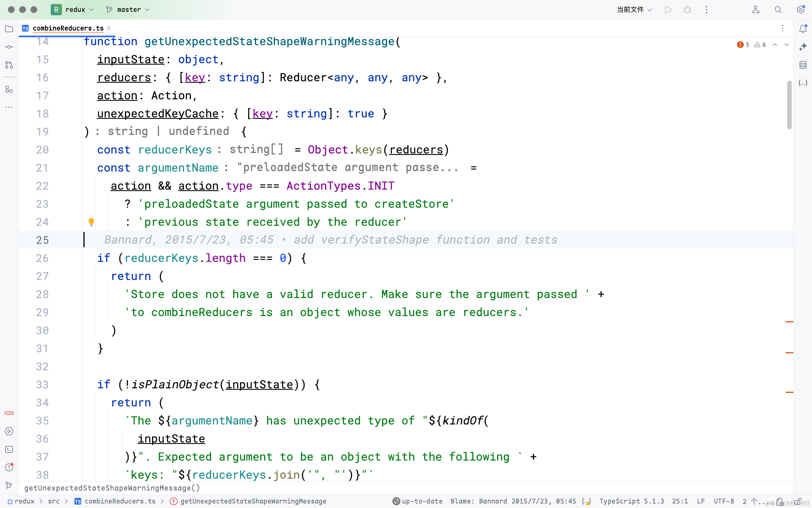The width and height of the screenshot is (812, 508).
Task: Click the first error stripe marker in scrollbar
Action: point(789,321)
